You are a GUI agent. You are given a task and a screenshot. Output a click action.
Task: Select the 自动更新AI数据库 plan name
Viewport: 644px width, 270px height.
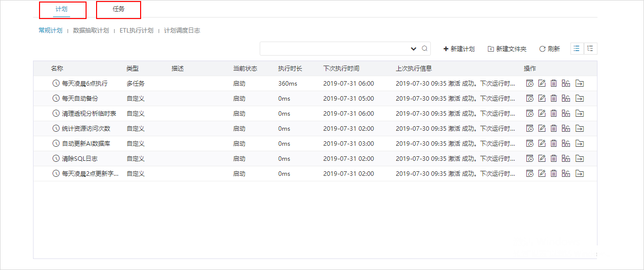(86, 144)
